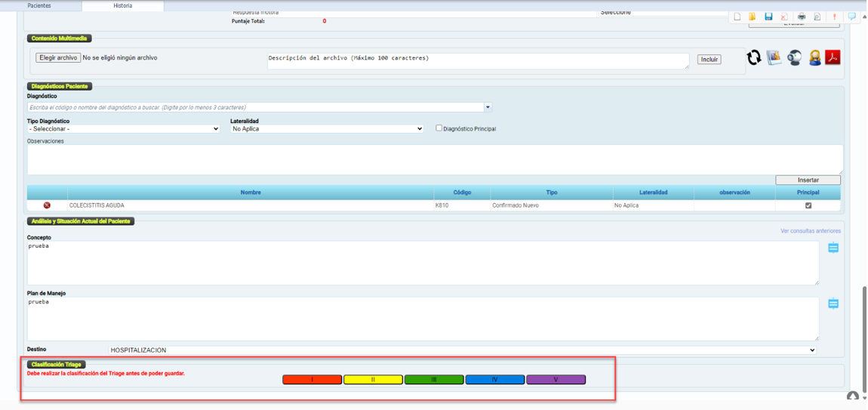This screenshot has height=410, width=868.
Task: Click the refresh arrows multimedia icon
Action: click(753, 58)
